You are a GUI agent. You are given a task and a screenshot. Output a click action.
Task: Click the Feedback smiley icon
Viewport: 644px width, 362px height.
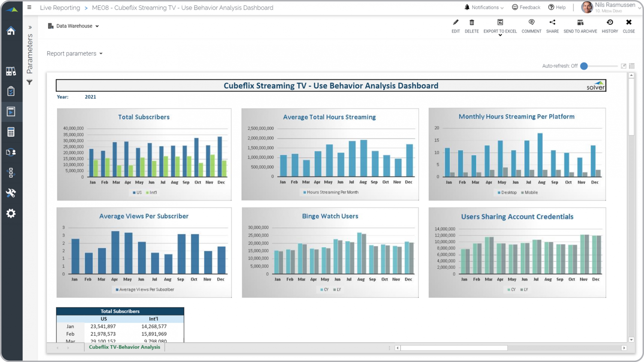point(515,7)
